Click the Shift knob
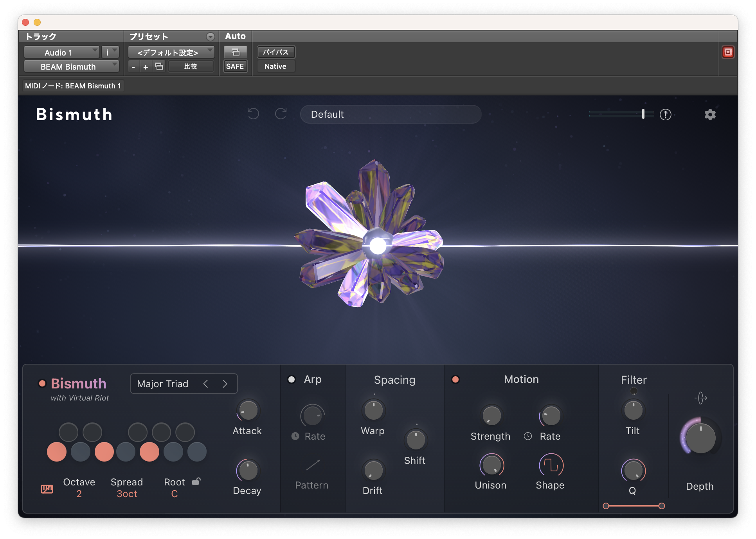The image size is (756, 539). click(416, 440)
